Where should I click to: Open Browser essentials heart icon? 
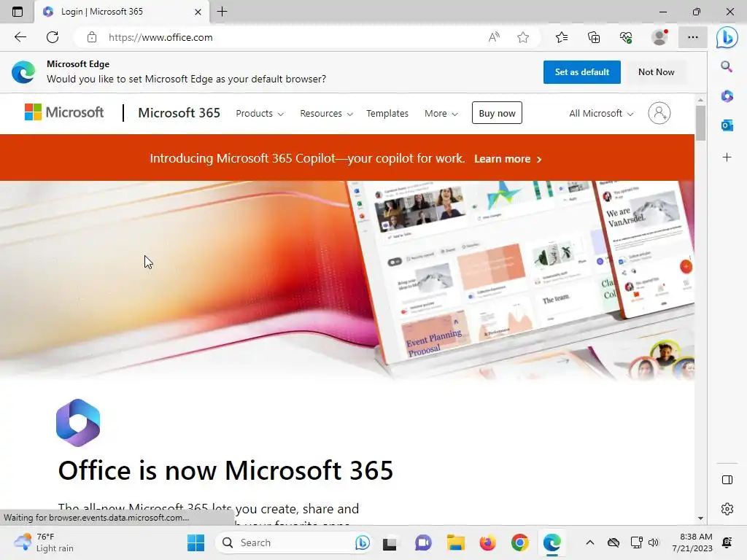pyautogui.click(x=626, y=37)
